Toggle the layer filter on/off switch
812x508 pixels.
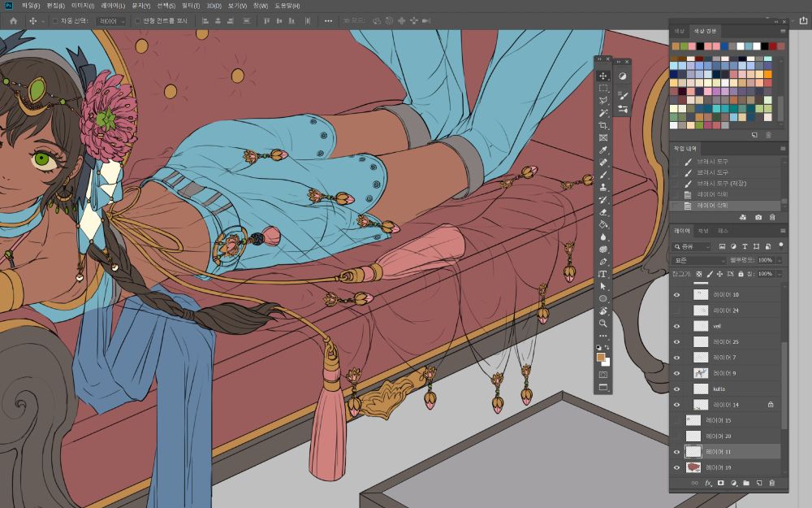(780, 245)
